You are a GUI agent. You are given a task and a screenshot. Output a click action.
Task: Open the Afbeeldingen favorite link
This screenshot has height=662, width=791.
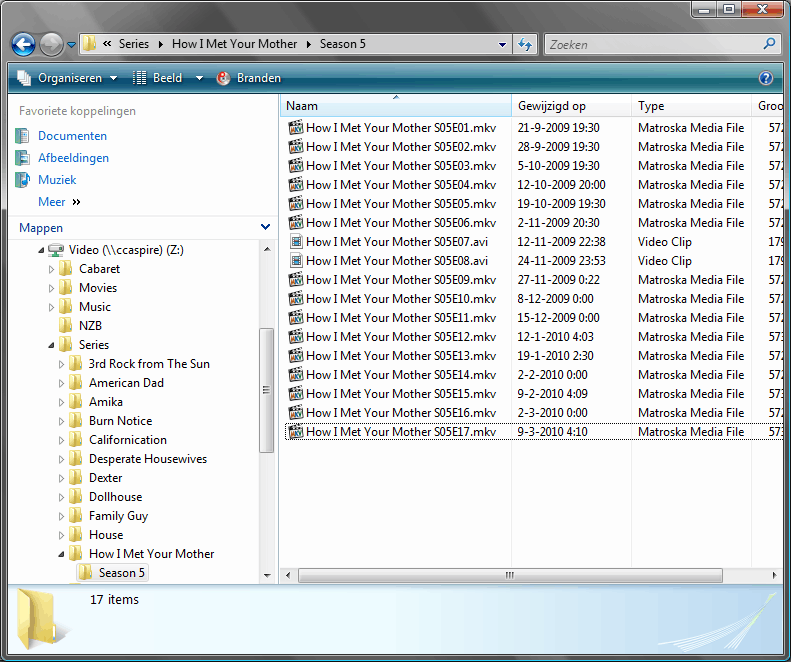[73, 158]
